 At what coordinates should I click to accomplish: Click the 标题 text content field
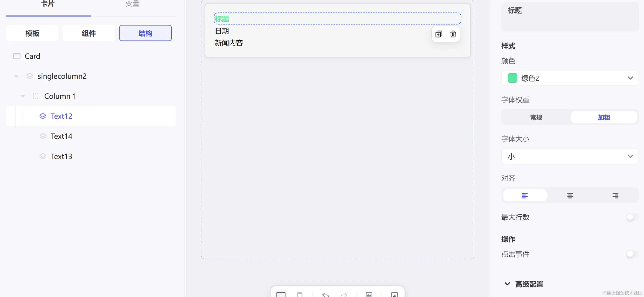569,16
